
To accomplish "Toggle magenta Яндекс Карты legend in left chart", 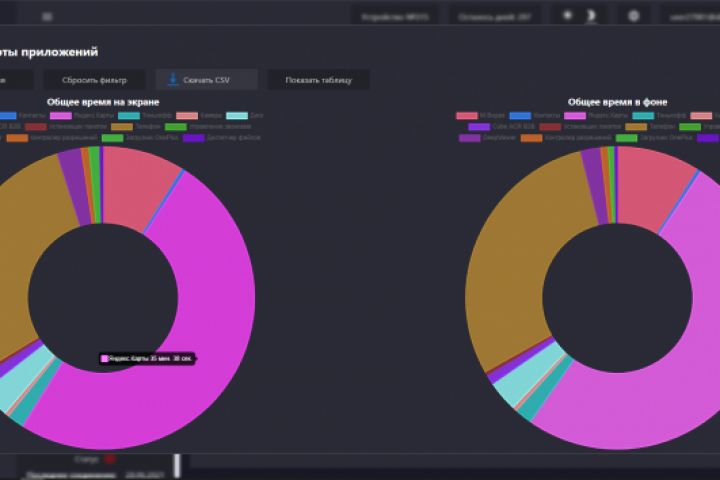I will coord(82,116).
